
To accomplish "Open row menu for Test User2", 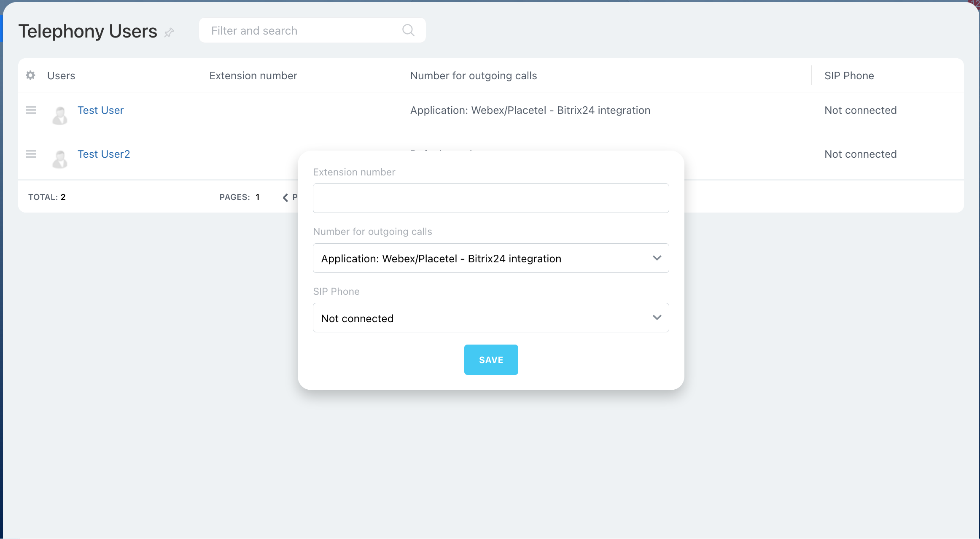I will [x=31, y=154].
